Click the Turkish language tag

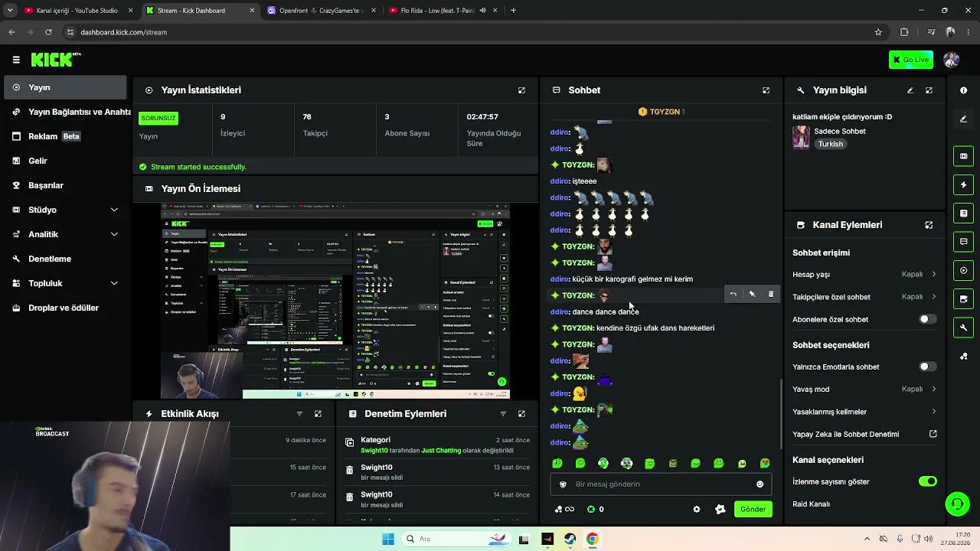(830, 144)
